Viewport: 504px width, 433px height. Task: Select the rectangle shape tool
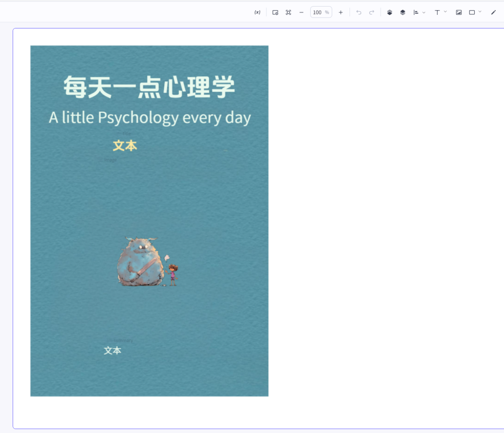click(472, 12)
